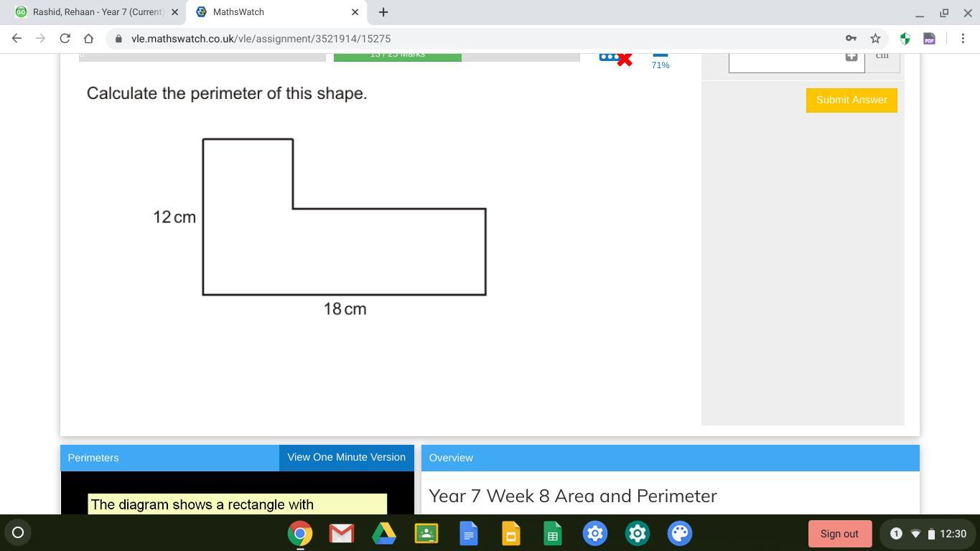Click the 12 cm side label

tap(174, 217)
